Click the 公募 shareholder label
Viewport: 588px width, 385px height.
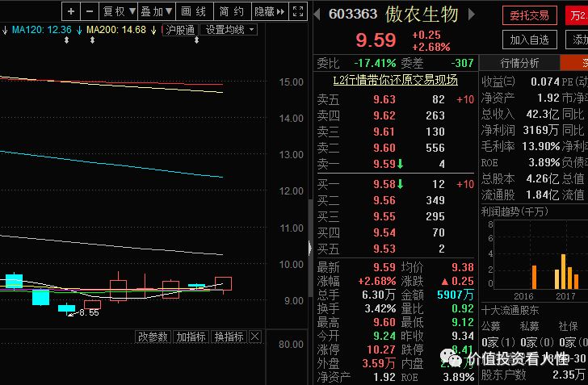coord(490,326)
